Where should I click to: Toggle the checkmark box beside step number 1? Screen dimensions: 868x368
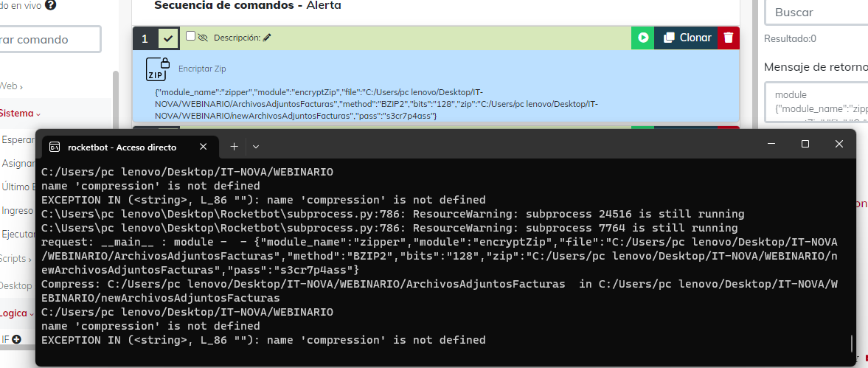coord(169,38)
